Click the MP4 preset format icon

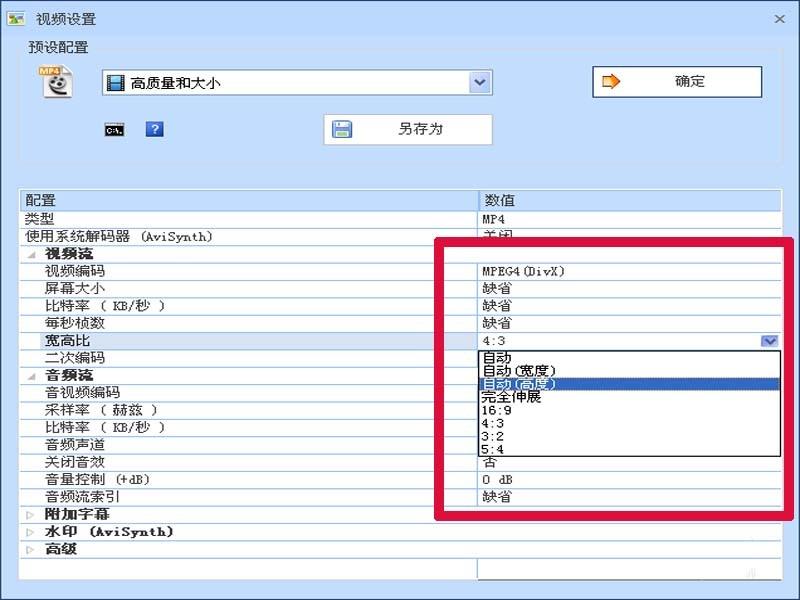56,80
